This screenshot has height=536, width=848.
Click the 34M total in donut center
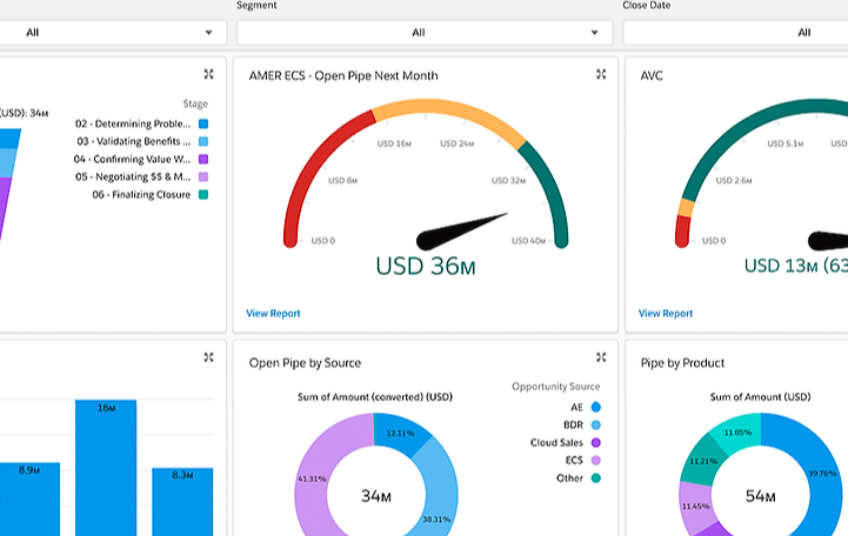(x=376, y=496)
